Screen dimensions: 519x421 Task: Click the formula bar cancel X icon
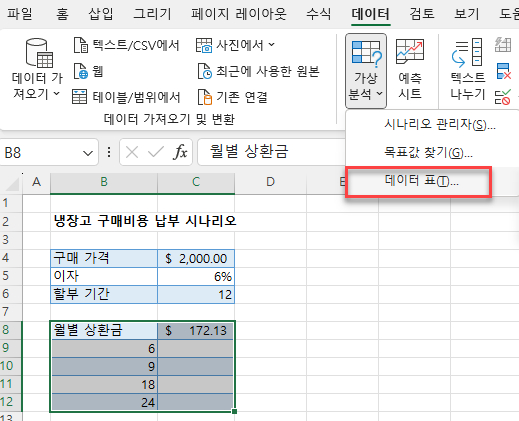point(132,153)
